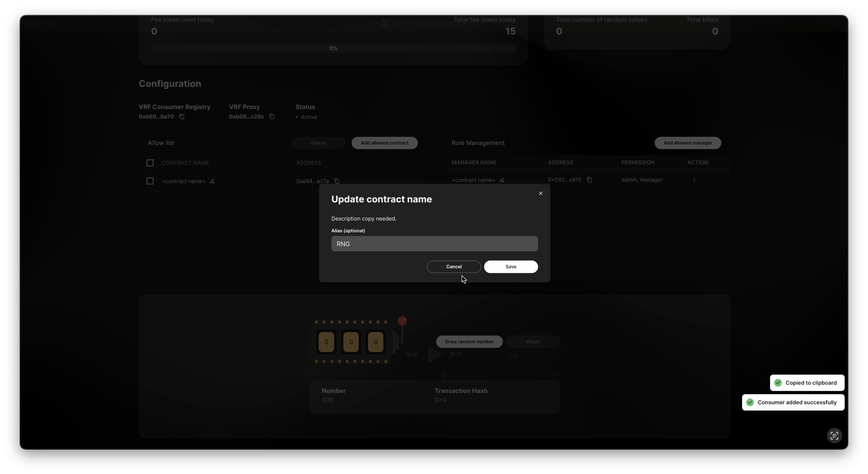
Task: Click Save in the dialog
Action: click(510, 267)
